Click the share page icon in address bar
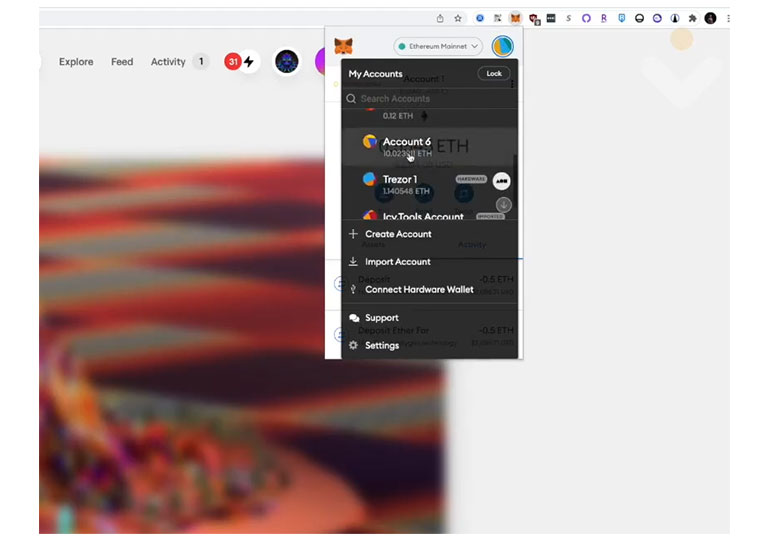The width and height of the screenshot is (763, 541). [440, 18]
